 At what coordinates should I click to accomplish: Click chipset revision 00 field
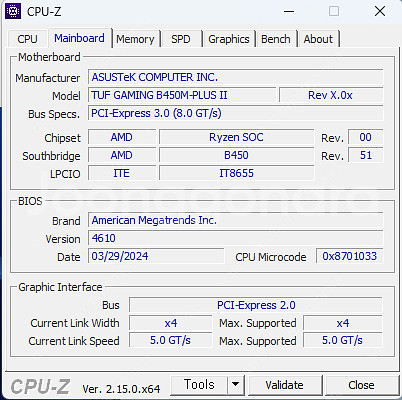tap(366, 137)
